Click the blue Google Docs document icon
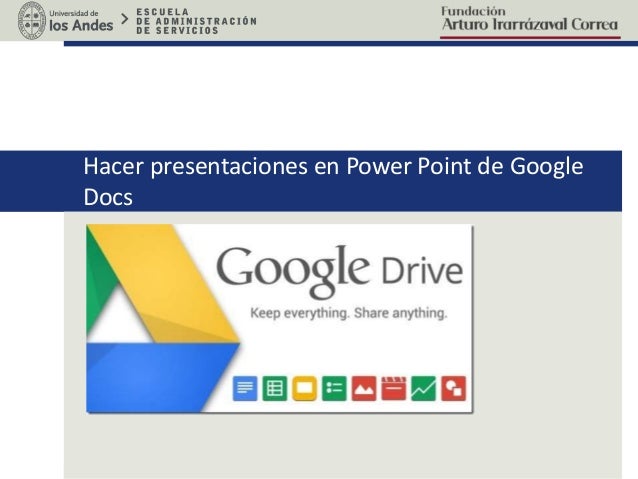 coord(245,388)
